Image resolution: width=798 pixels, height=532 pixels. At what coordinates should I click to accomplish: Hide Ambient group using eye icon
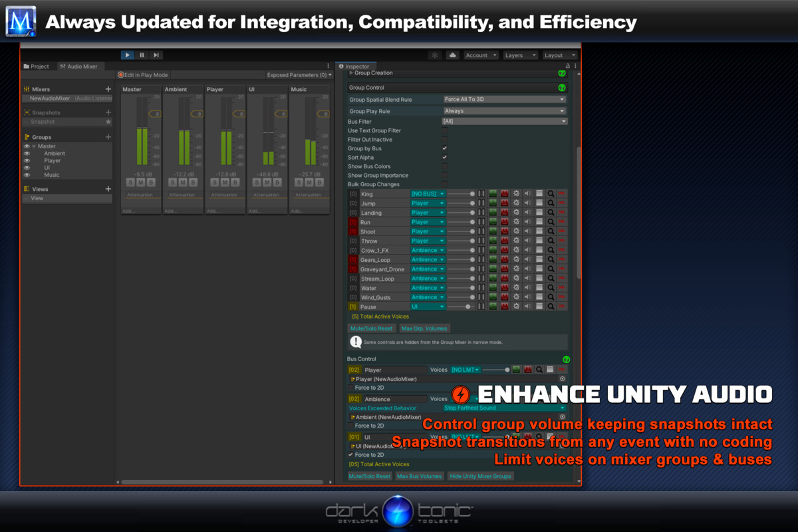(x=27, y=154)
